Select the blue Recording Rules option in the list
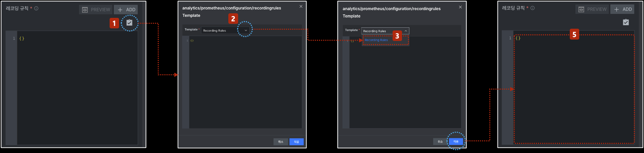644x153 pixels. point(376,40)
